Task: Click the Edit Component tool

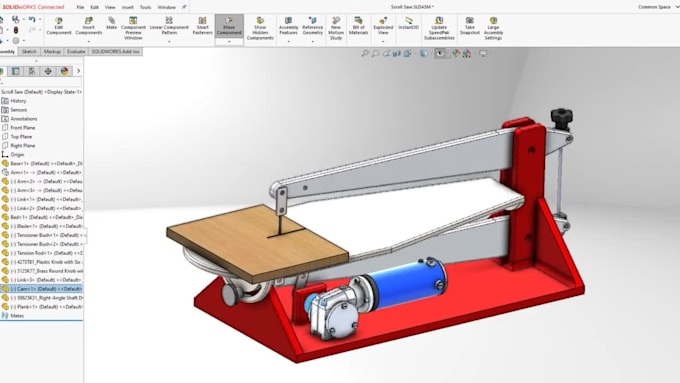Action: (59, 26)
